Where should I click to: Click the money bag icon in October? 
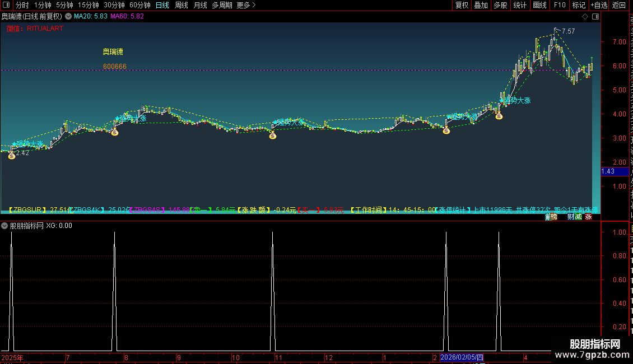pyautogui.click(x=272, y=135)
